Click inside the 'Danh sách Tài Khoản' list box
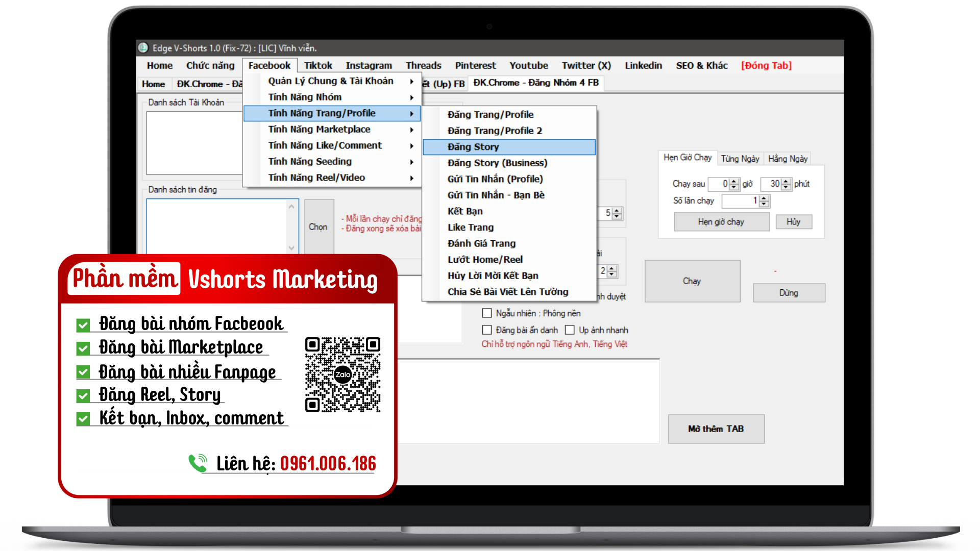 pyautogui.click(x=194, y=143)
